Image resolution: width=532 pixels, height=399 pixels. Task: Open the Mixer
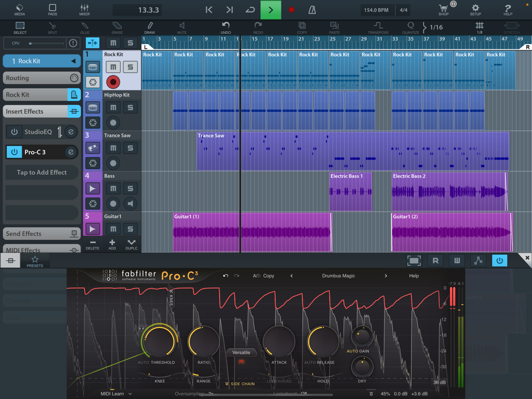(x=85, y=9)
